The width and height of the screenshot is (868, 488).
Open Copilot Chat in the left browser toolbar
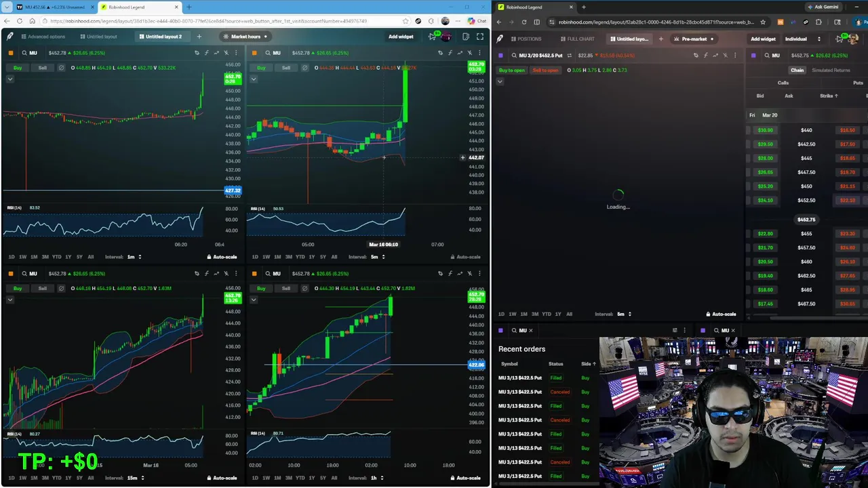coord(477,21)
